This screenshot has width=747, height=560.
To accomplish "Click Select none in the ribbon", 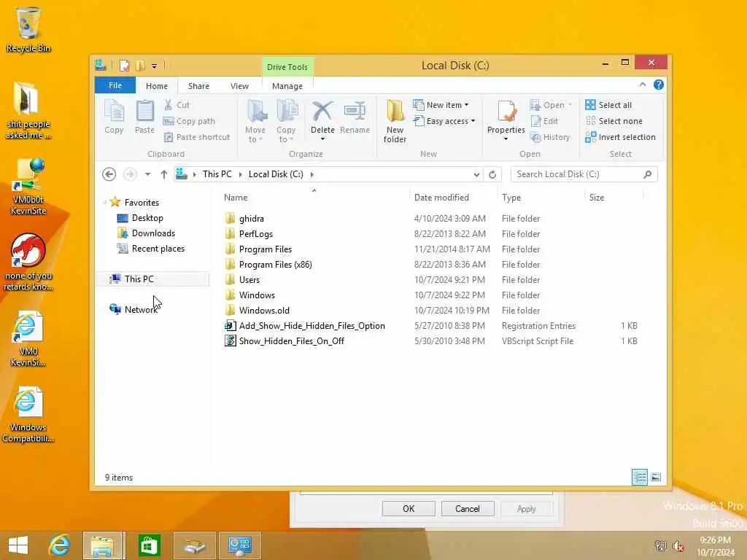I will [x=614, y=121].
